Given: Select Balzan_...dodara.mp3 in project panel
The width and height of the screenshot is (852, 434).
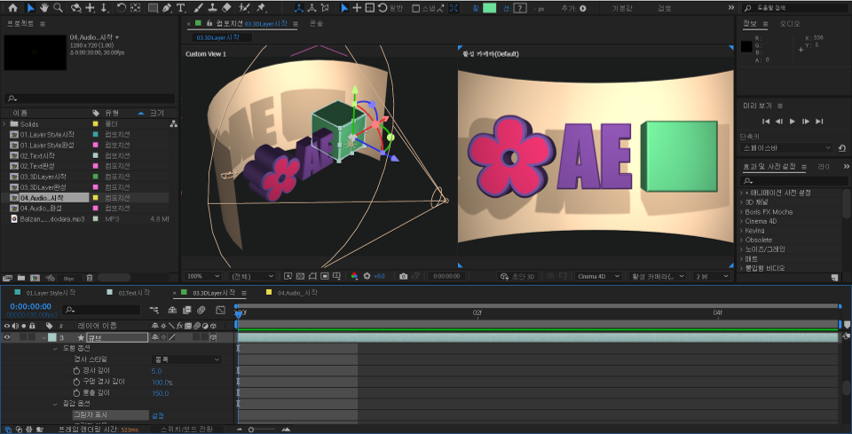Looking at the screenshot, I should [x=52, y=219].
